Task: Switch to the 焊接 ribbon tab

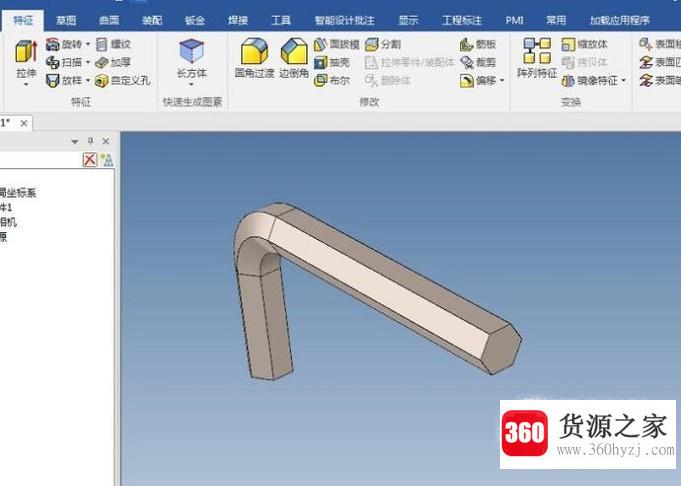Action: (x=238, y=20)
